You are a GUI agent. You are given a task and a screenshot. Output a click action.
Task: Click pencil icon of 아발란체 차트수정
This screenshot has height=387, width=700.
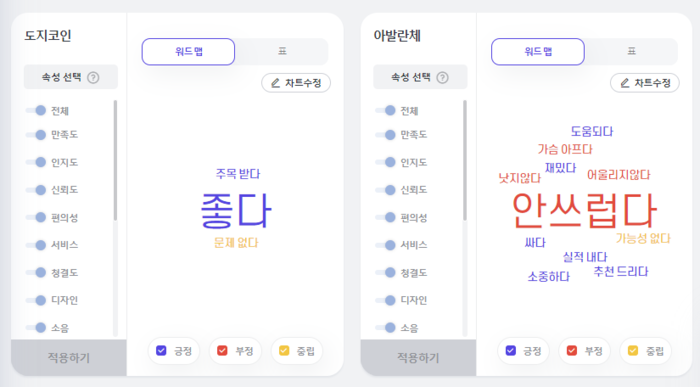pyautogui.click(x=625, y=83)
